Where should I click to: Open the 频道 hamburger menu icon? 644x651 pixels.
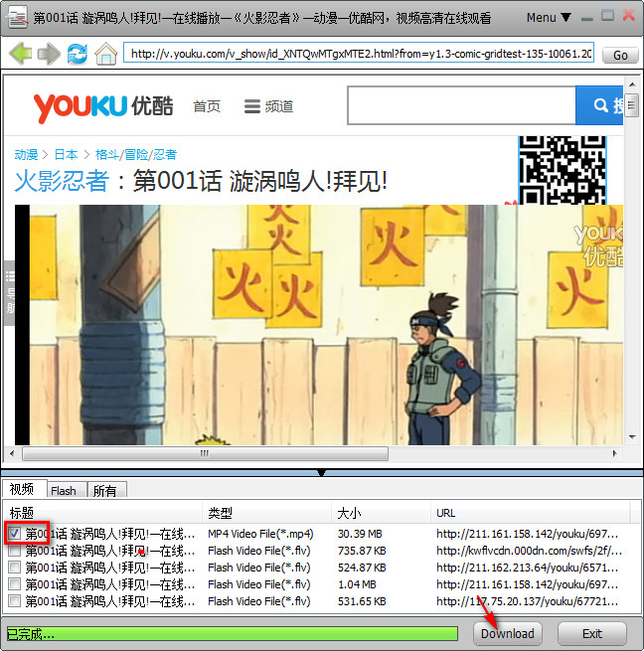coord(251,106)
